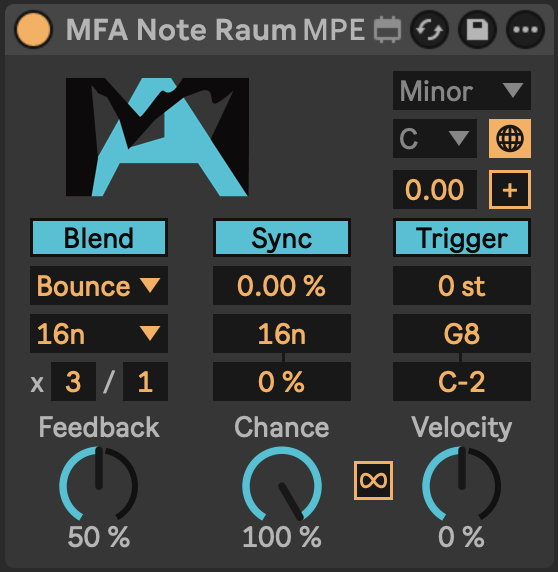Click the 0.00 % field under Sync
Image resolution: width=558 pixels, height=572 pixels.
click(x=282, y=286)
